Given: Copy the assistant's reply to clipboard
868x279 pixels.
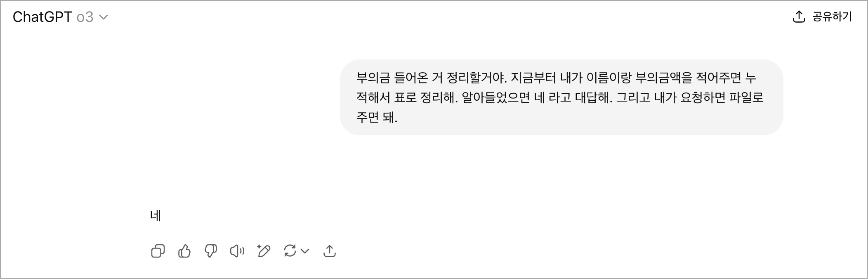Looking at the screenshot, I should 158,251.
